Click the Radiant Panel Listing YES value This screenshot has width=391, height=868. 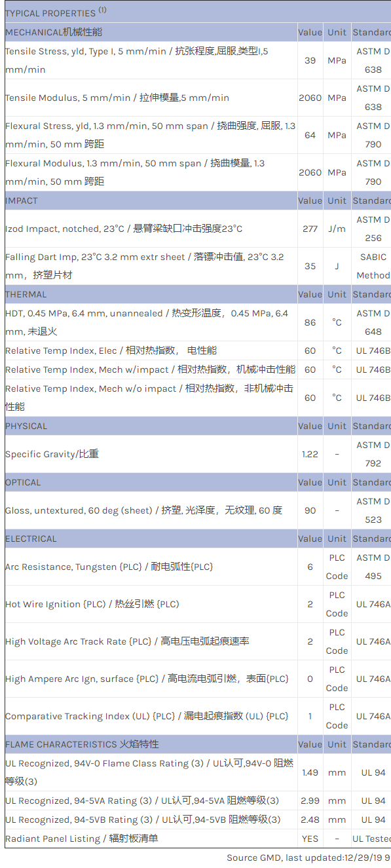pyautogui.click(x=310, y=839)
